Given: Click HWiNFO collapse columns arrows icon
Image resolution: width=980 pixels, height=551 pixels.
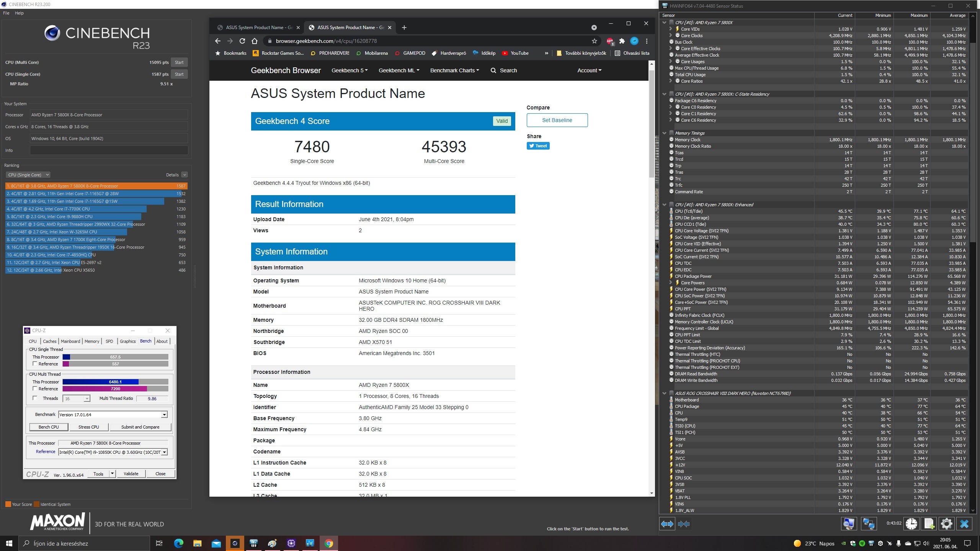Looking at the screenshot, I should (684, 524).
